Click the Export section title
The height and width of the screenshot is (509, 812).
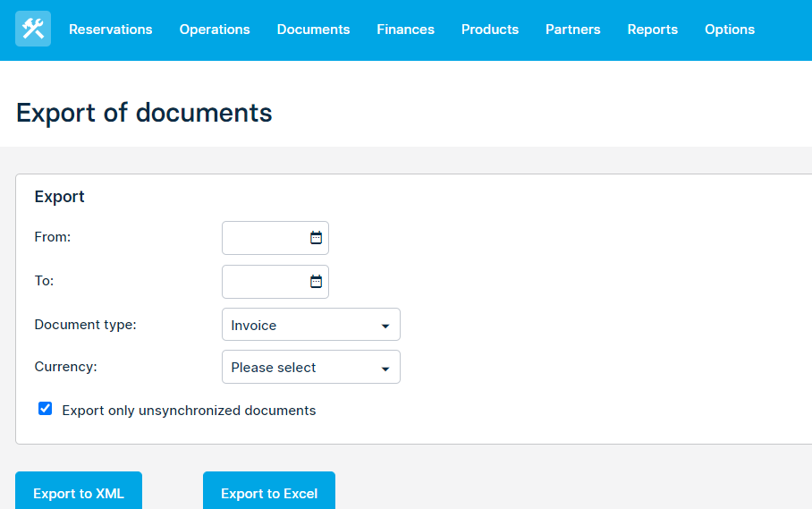[59, 197]
